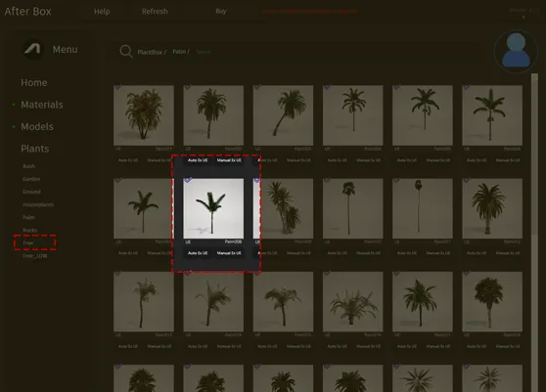Click Auto Ex UE under Palm016

point(337,346)
